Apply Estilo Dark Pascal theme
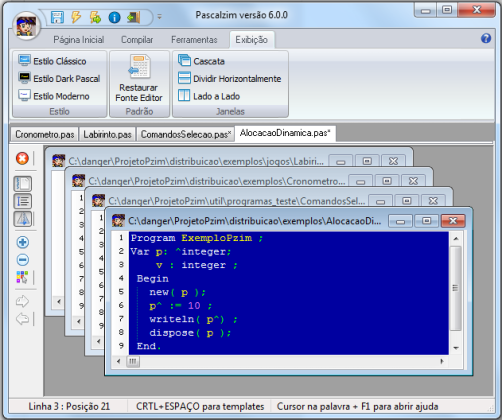Image resolution: width=502 pixels, height=420 pixels. tap(59, 79)
